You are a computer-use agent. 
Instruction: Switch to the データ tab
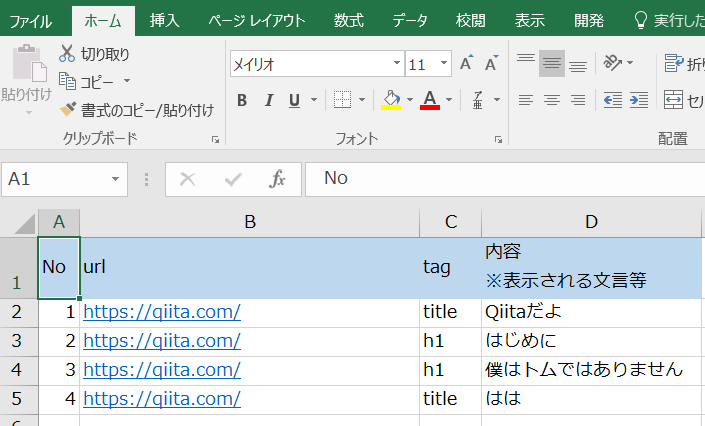click(410, 21)
